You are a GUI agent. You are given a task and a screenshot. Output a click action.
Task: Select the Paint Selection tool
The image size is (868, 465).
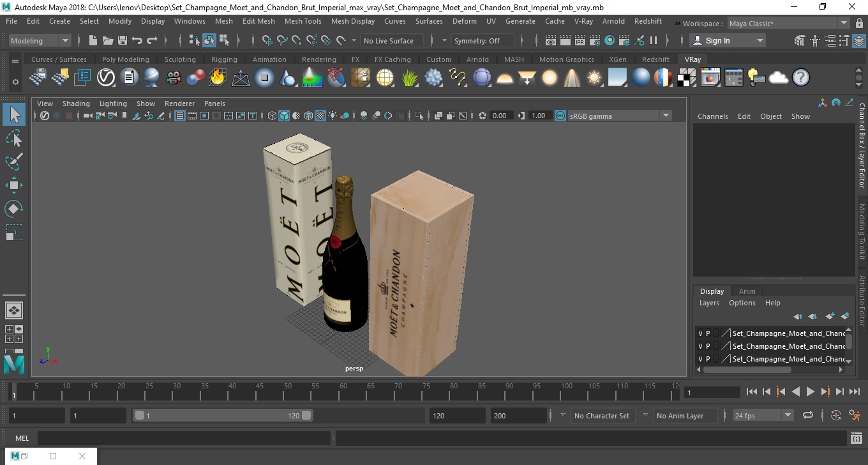click(14, 162)
